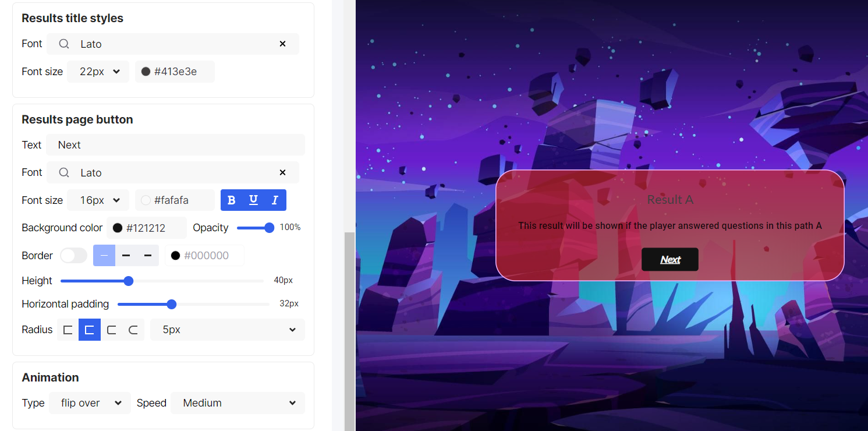Open animation Type flip over dropdown
The image size is (868, 431).
pyautogui.click(x=90, y=403)
